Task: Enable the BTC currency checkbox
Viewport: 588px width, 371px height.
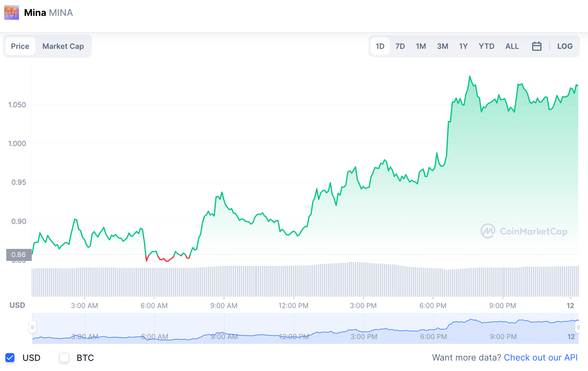Action: (x=64, y=358)
